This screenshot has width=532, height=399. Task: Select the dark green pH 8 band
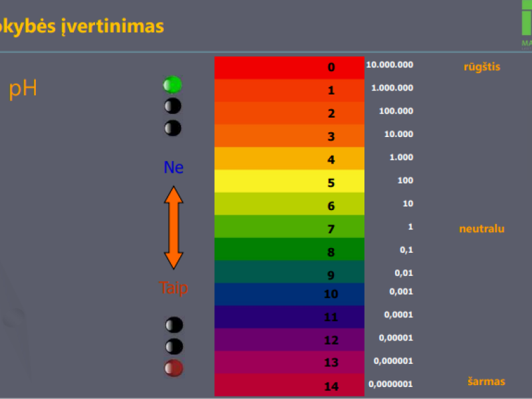[289, 249]
